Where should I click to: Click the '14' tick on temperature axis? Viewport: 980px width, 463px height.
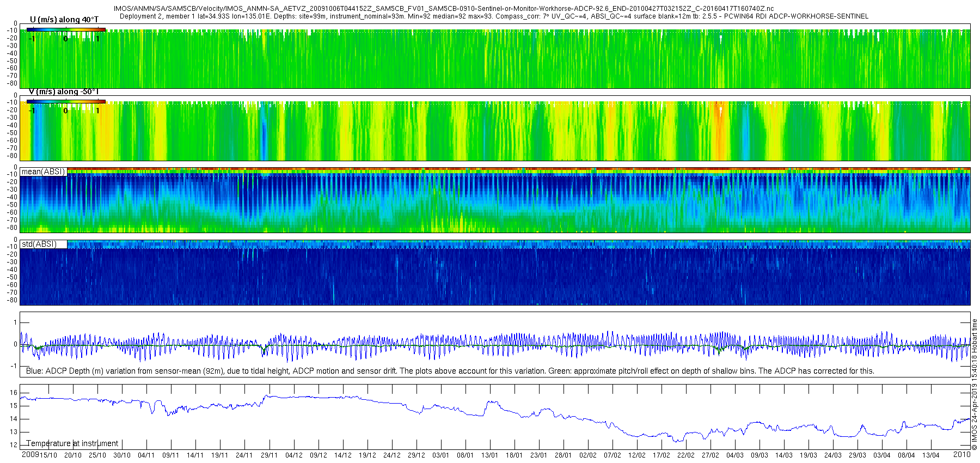click(14, 419)
